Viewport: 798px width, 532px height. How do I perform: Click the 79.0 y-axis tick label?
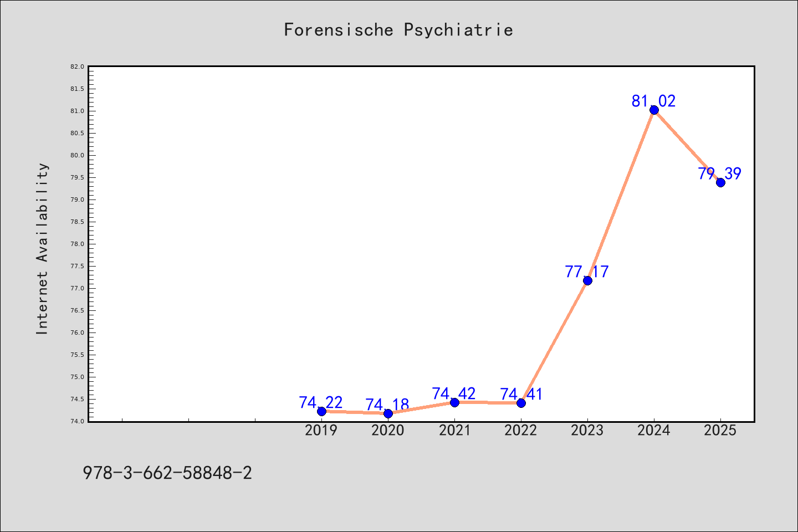(x=78, y=199)
